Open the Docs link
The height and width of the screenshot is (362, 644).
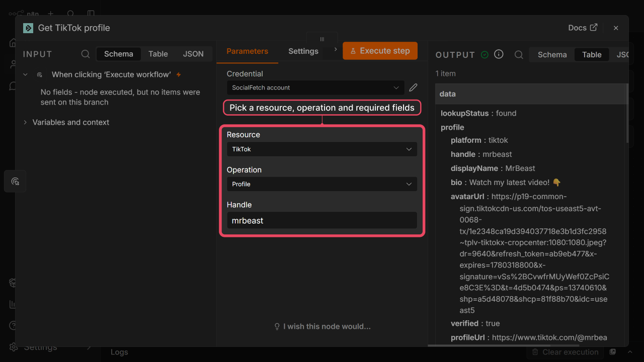pyautogui.click(x=583, y=28)
